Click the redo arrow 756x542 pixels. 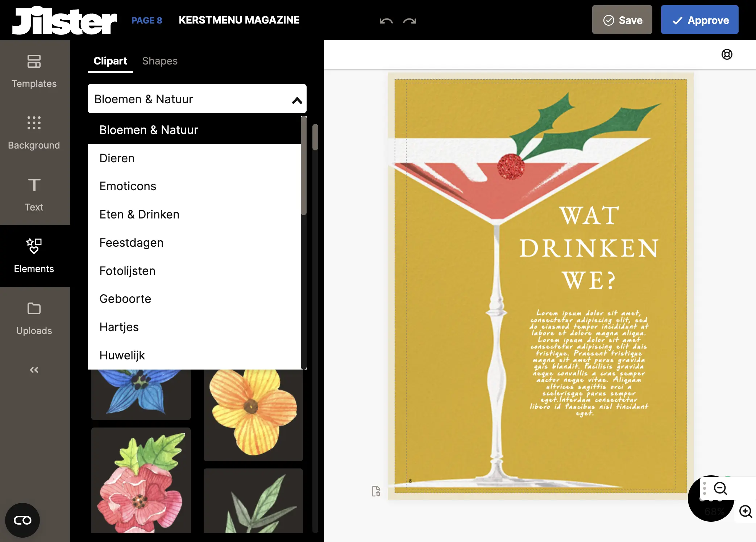(410, 21)
